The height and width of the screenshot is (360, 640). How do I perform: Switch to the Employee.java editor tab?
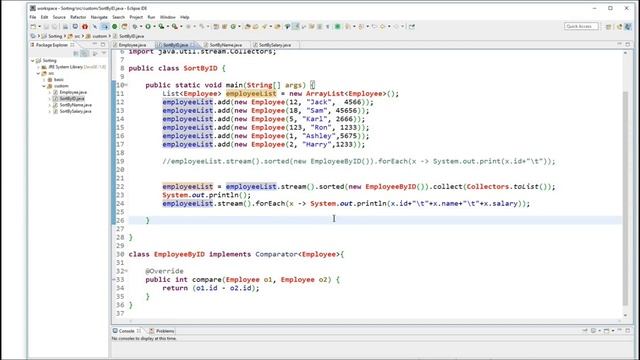(x=132, y=45)
